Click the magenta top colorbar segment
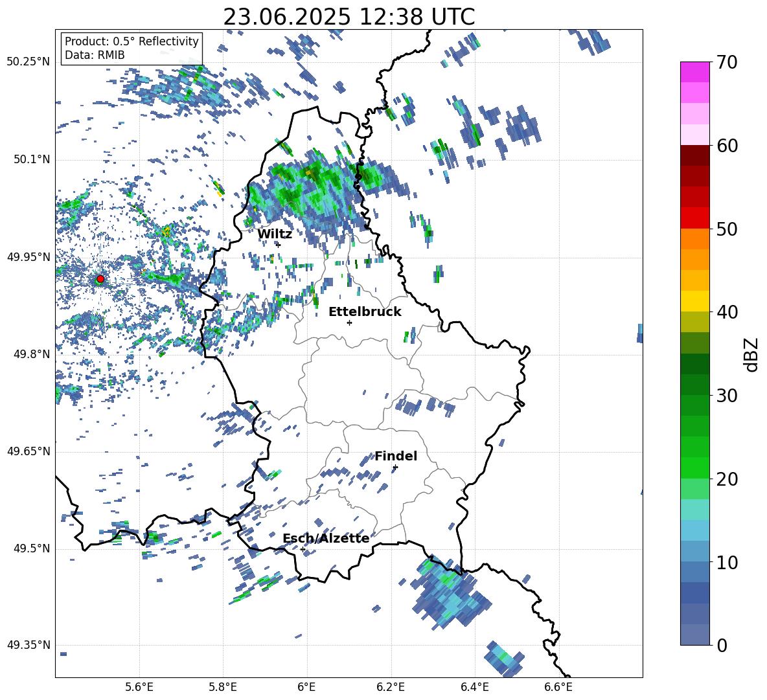 (694, 72)
